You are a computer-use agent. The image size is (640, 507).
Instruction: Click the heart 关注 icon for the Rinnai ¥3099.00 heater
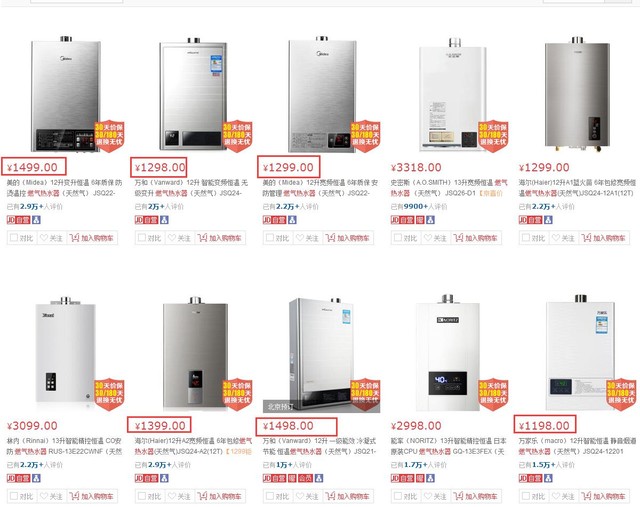click(x=44, y=496)
